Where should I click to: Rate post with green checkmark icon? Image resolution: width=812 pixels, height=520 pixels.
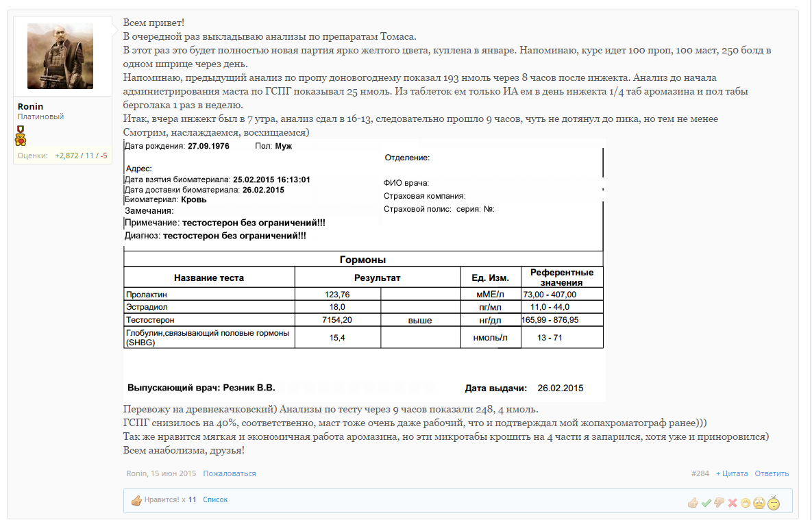click(706, 503)
